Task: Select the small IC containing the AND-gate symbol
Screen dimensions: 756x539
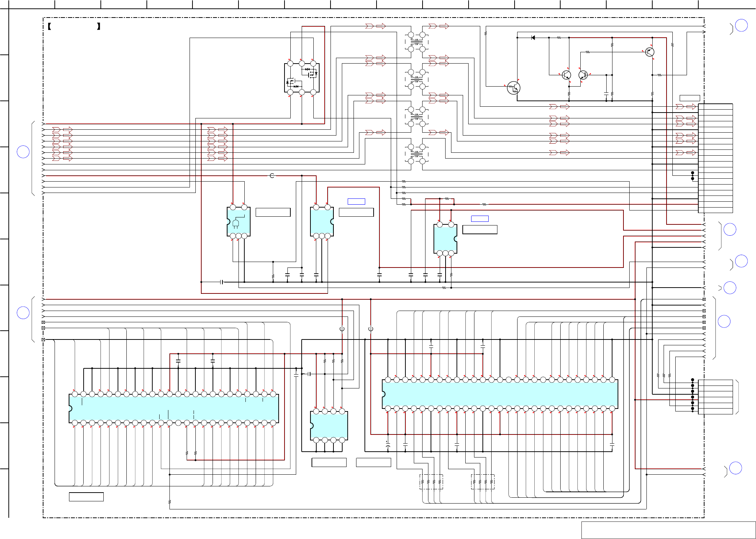Action: pyautogui.click(x=238, y=221)
